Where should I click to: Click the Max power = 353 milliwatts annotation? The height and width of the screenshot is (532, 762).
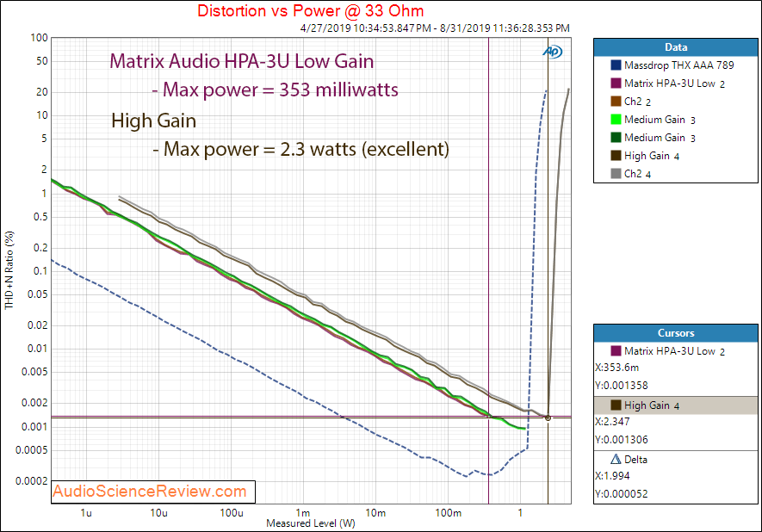(275, 90)
